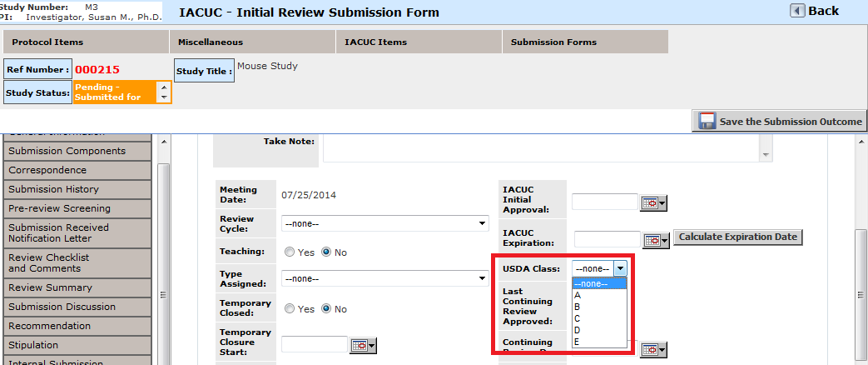Open the Submission Forms menu
Screen dimensions: 868x365
click(x=585, y=42)
